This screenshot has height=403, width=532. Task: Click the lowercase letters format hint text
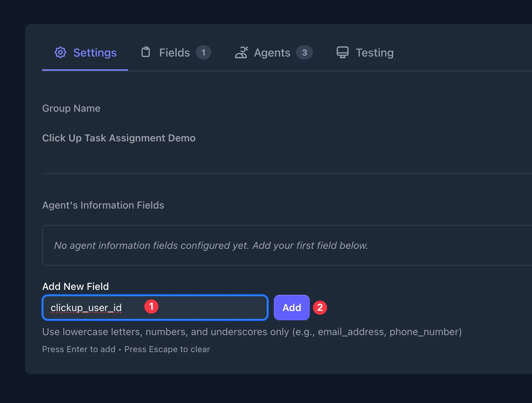252,332
